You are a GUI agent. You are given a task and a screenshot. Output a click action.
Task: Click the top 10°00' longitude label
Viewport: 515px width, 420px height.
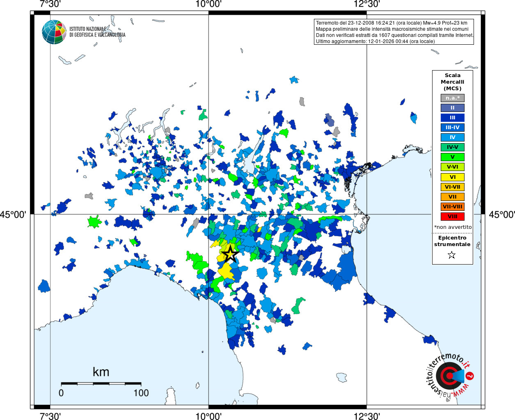[208, 4]
